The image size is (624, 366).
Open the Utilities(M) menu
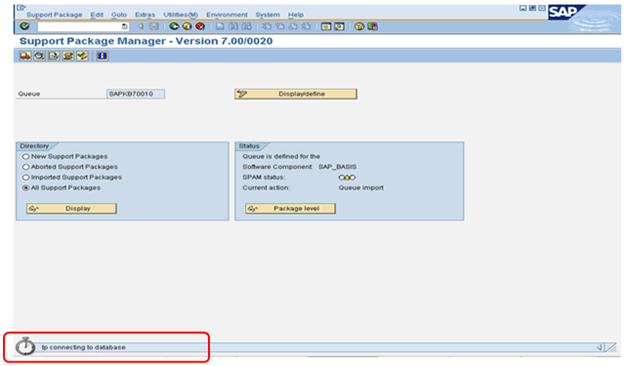181,15
